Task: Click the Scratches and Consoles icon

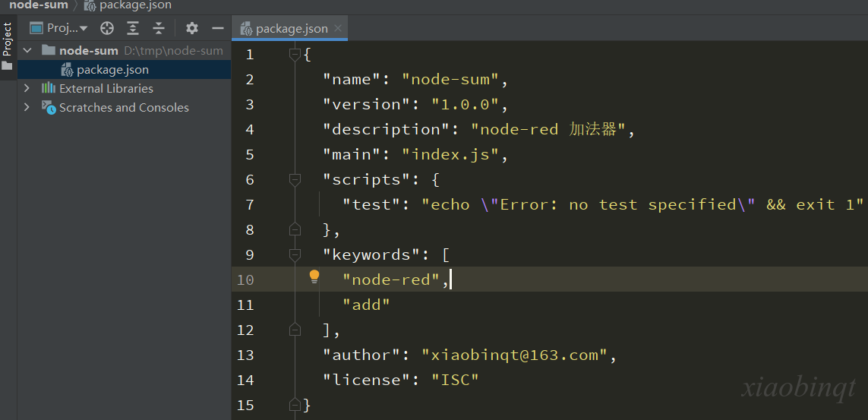Action: 49,107
